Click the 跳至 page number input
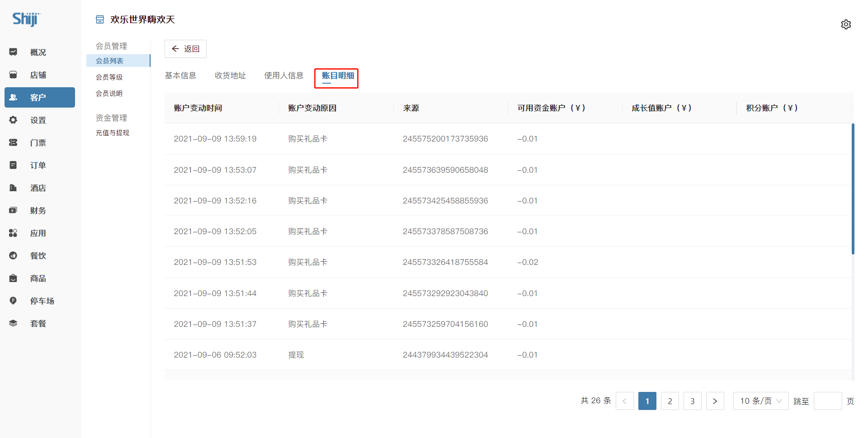 click(828, 401)
